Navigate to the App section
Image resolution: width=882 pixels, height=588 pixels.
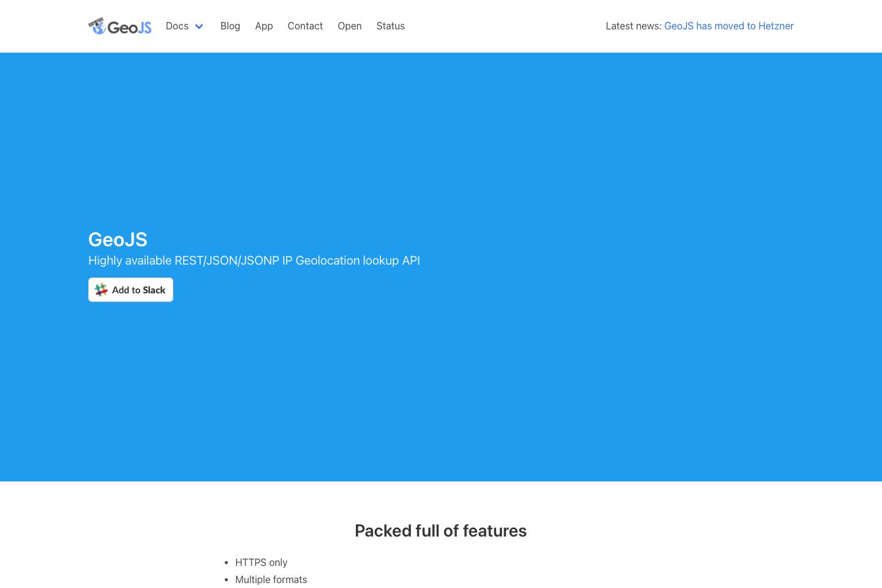coord(264,26)
